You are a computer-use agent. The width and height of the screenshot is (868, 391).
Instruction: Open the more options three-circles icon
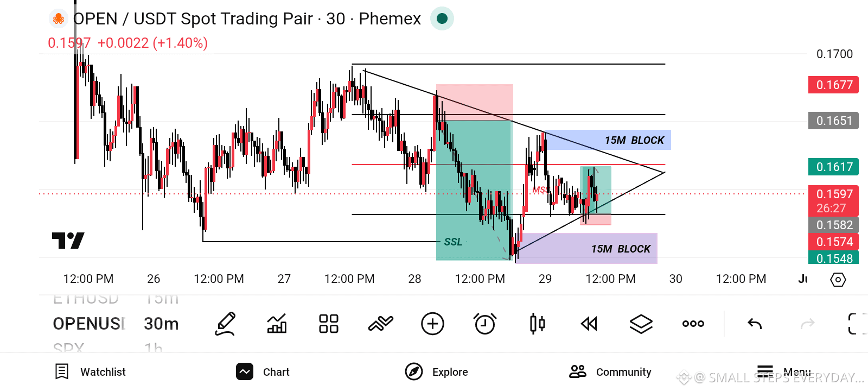693,324
